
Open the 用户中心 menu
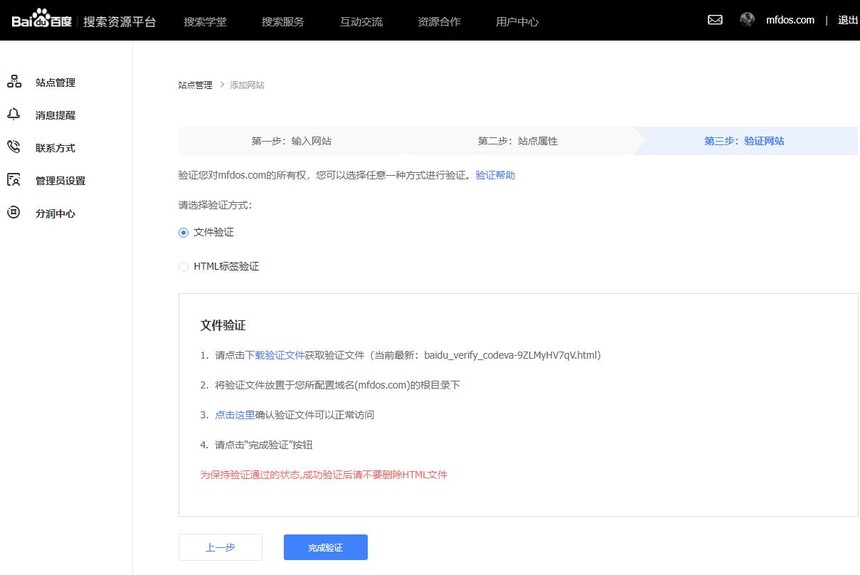click(517, 21)
